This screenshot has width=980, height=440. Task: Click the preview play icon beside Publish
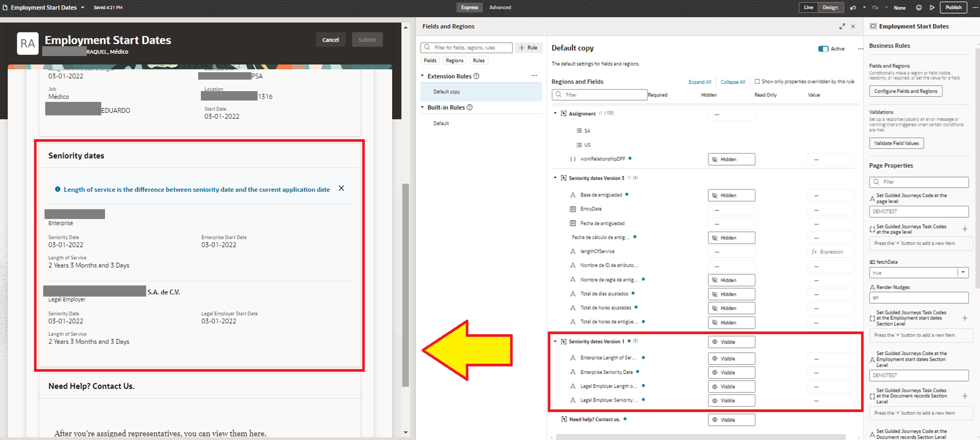pos(932,7)
